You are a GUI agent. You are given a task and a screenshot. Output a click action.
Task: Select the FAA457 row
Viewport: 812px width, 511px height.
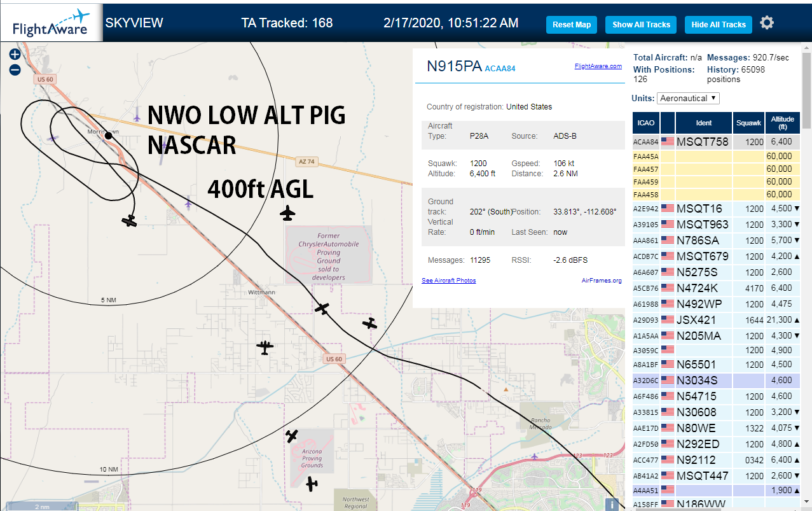tap(717, 169)
